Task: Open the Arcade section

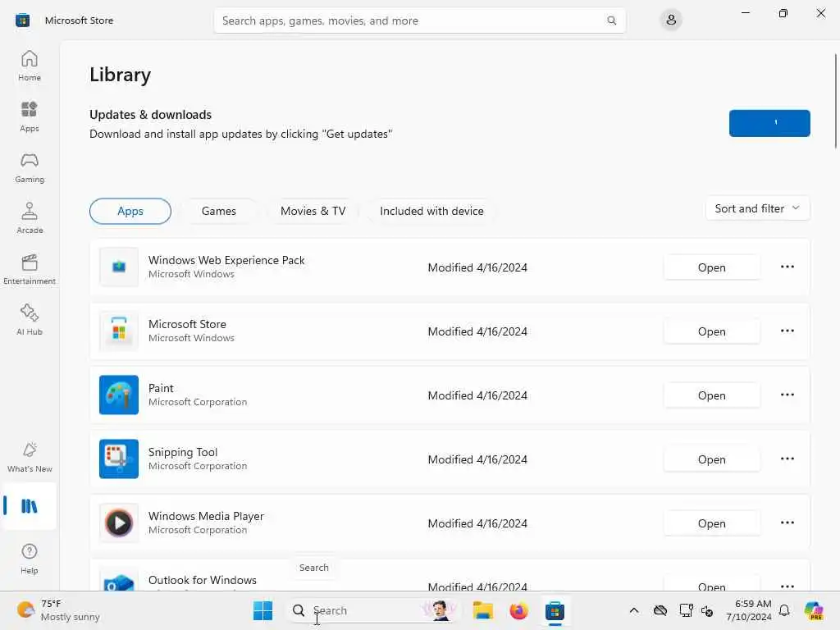Action: 30,218
